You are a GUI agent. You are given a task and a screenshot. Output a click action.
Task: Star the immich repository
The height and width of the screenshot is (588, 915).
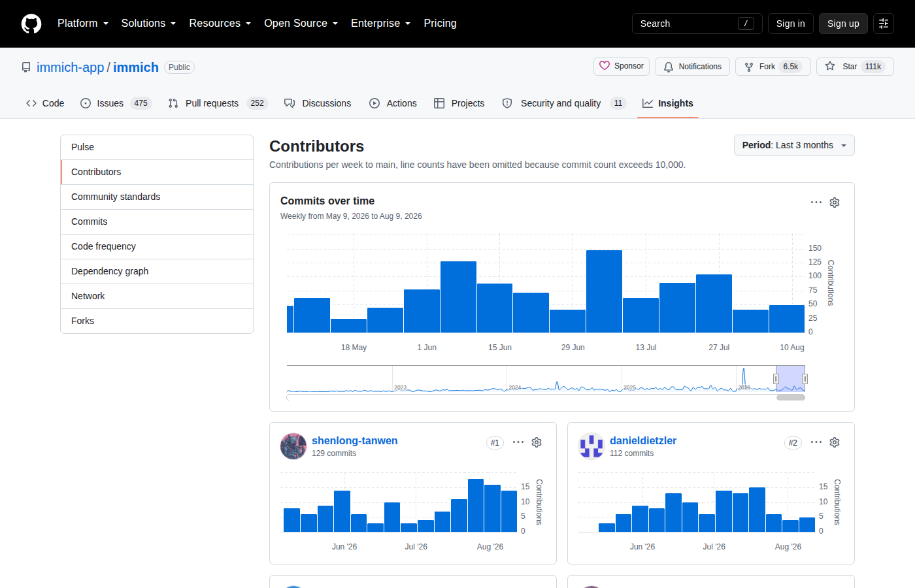click(x=855, y=67)
